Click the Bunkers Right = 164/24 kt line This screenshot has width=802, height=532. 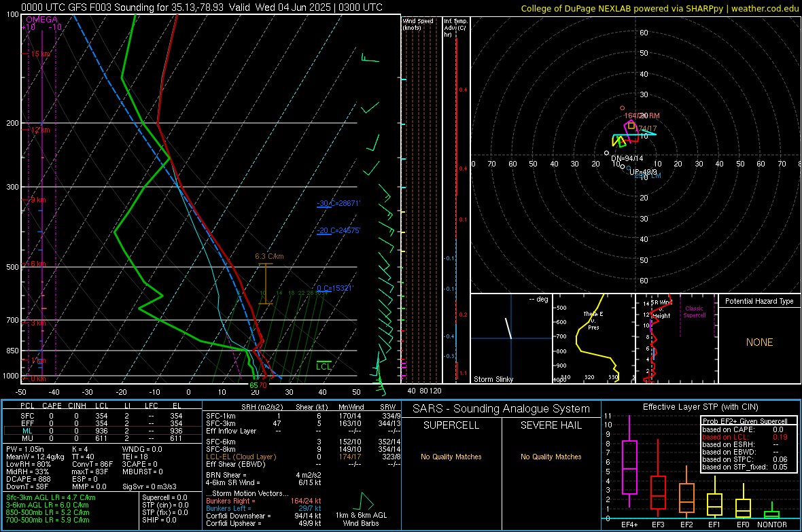[x=264, y=501]
